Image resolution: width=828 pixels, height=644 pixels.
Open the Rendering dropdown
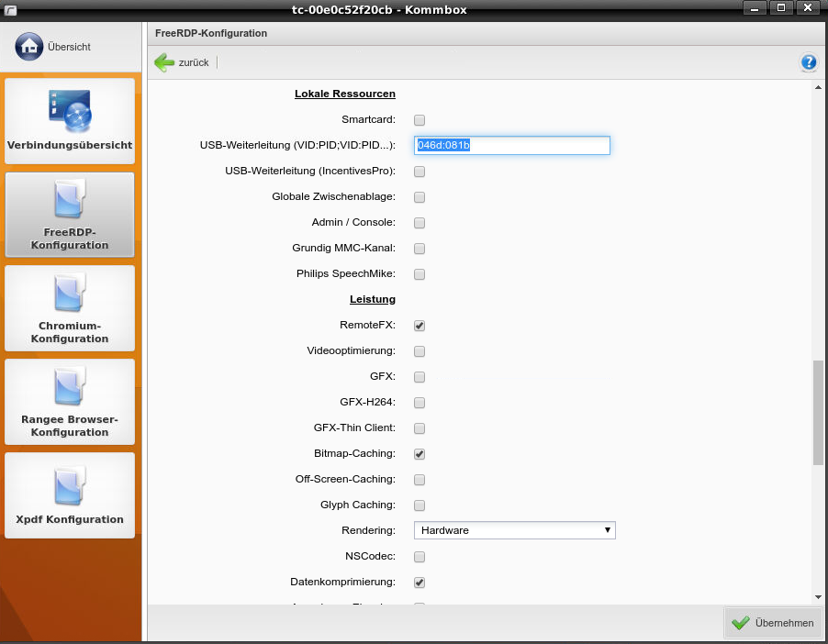(x=514, y=530)
